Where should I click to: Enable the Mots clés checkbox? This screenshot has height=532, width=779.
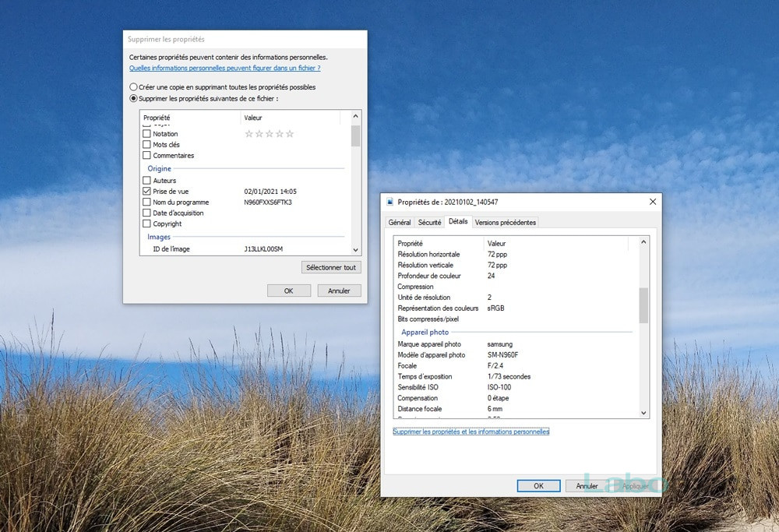146,145
